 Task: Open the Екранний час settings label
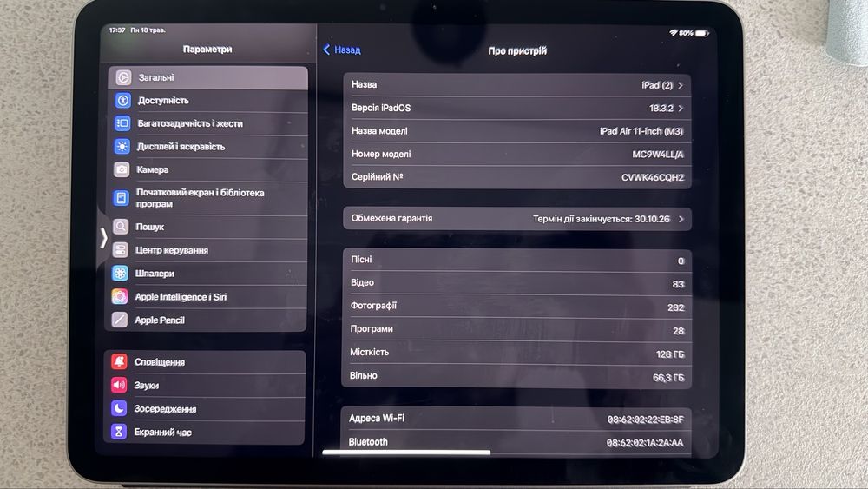coord(163,433)
